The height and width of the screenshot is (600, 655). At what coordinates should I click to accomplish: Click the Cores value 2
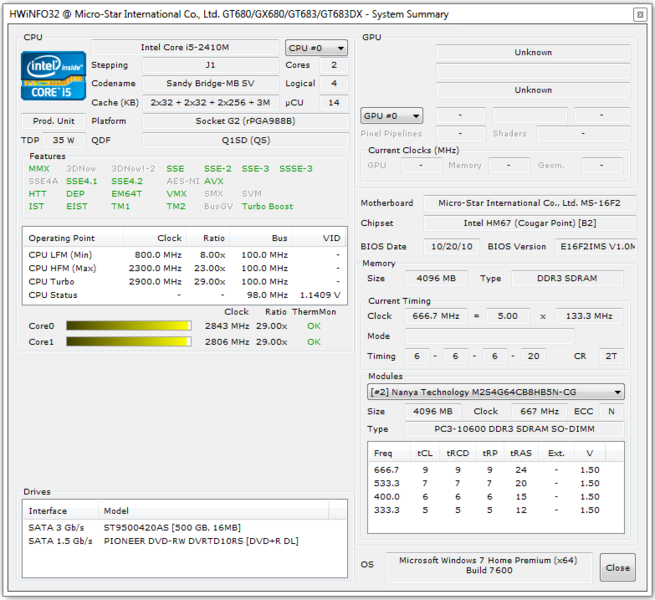click(x=334, y=65)
